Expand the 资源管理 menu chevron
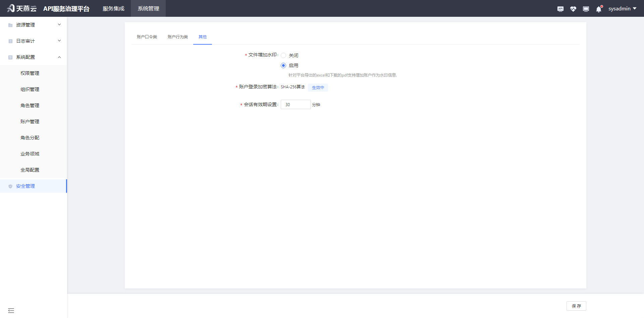The height and width of the screenshot is (318, 644). pos(59,25)
